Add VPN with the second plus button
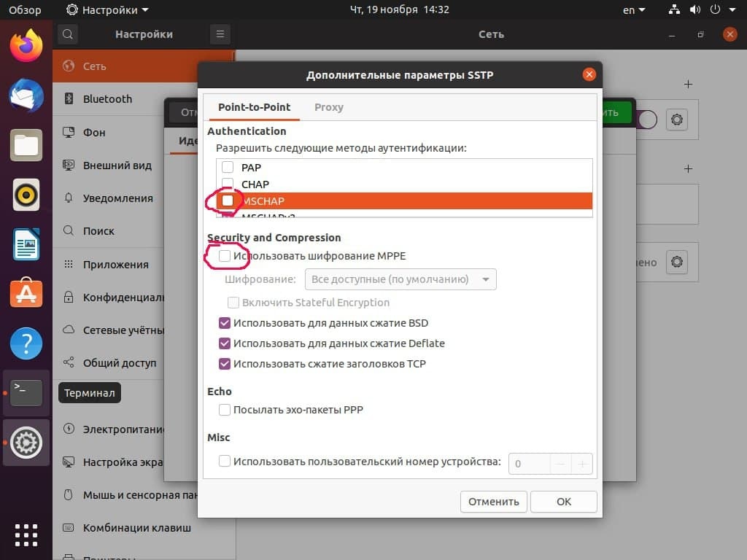747x560 pixels. click(688, 168)
